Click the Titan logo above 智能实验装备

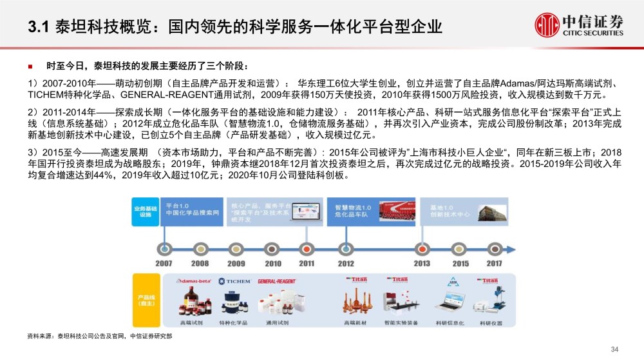397,280
